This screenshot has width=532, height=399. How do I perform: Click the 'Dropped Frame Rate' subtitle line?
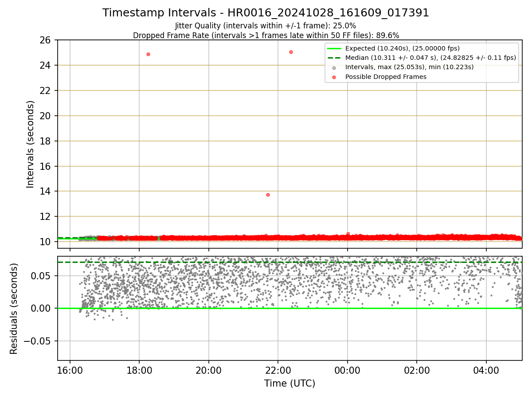coord(266,35)
